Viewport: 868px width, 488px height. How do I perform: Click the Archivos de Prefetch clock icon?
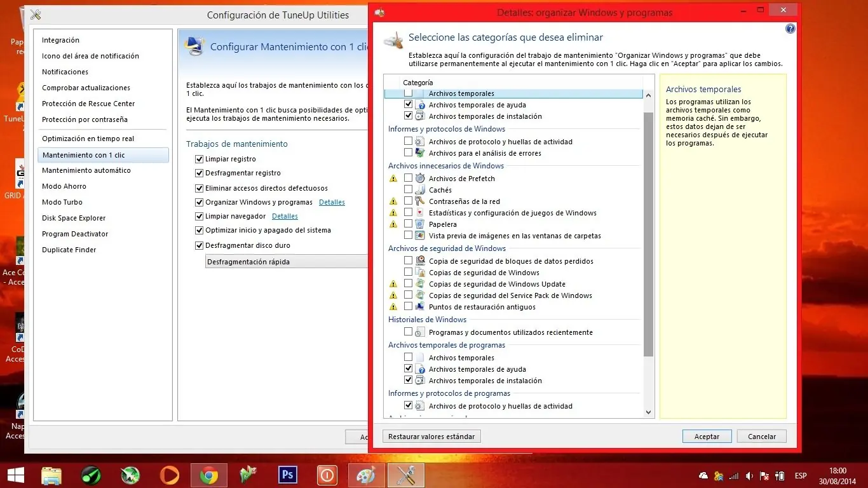pyautogui.click(x=420, y=179)
